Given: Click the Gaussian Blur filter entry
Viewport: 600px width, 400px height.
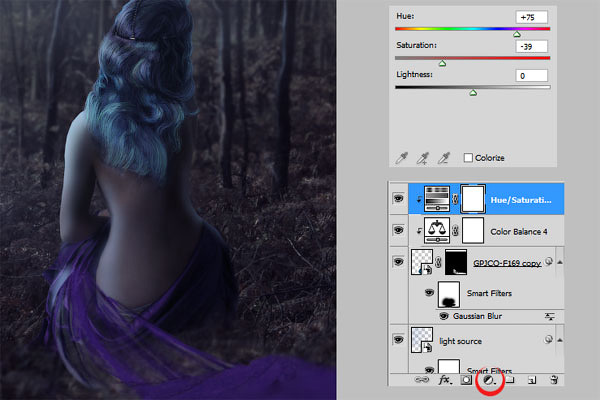Looking at the screenshot, I should 477,316.
